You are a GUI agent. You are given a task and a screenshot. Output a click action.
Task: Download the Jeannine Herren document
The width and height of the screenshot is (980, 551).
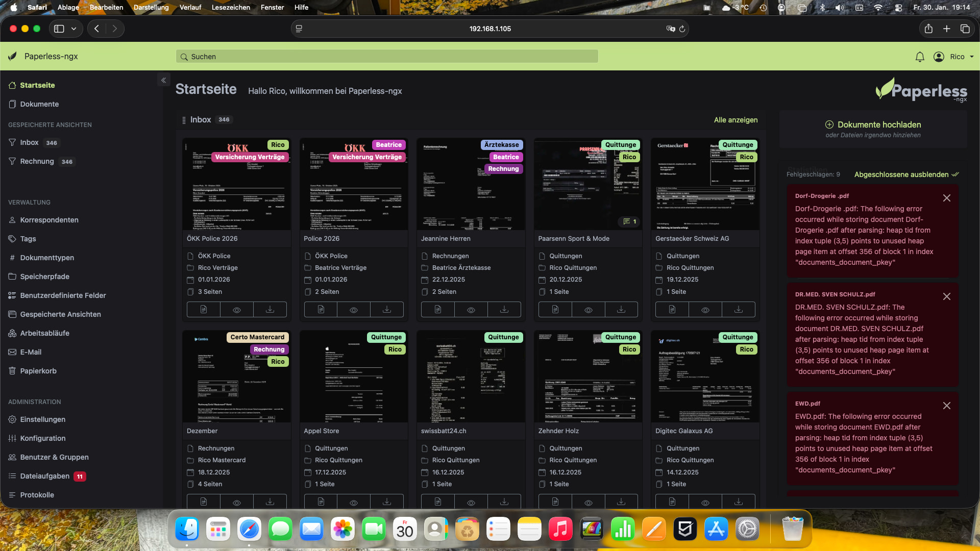click(x=504, y=310)
